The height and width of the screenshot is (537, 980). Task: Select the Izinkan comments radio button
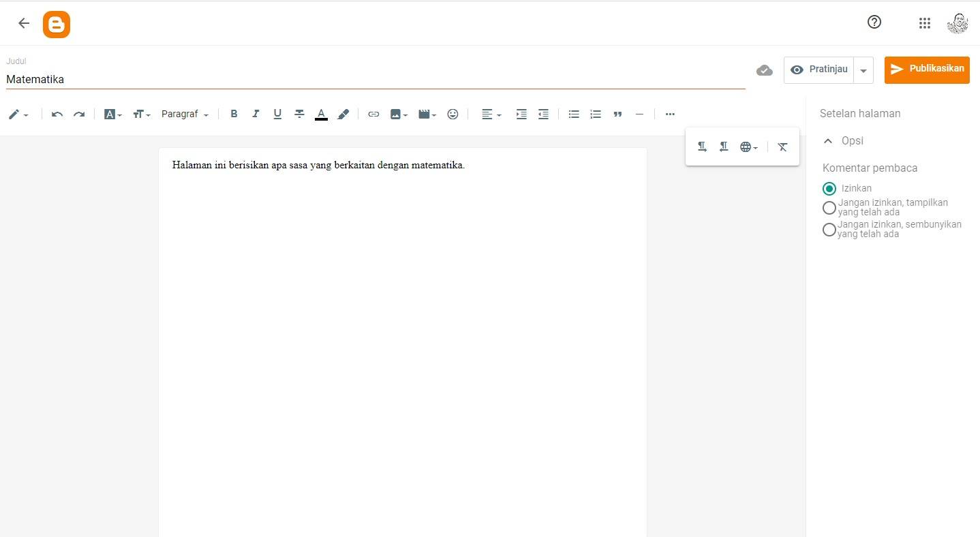pos(829,188)
